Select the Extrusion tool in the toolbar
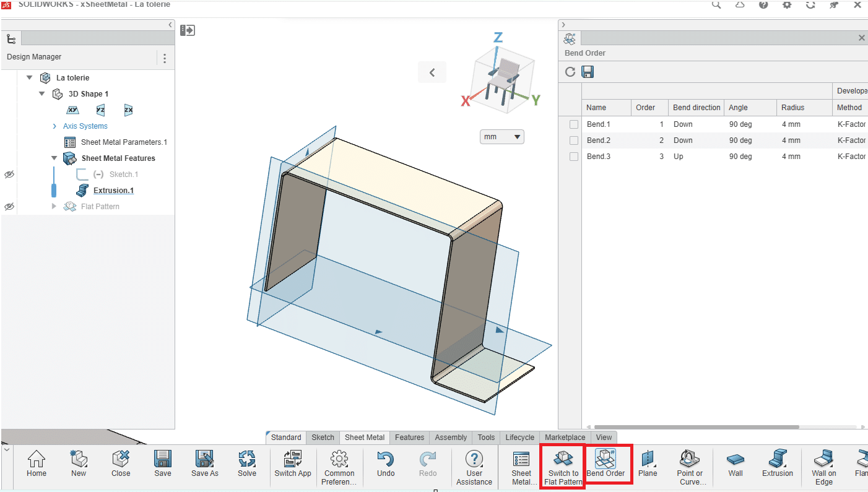 778,464
